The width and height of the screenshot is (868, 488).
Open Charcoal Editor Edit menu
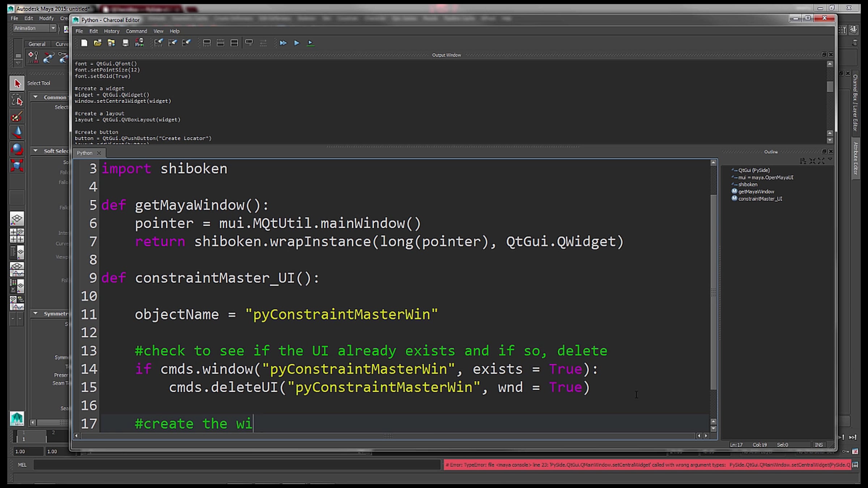coord(94,31)
